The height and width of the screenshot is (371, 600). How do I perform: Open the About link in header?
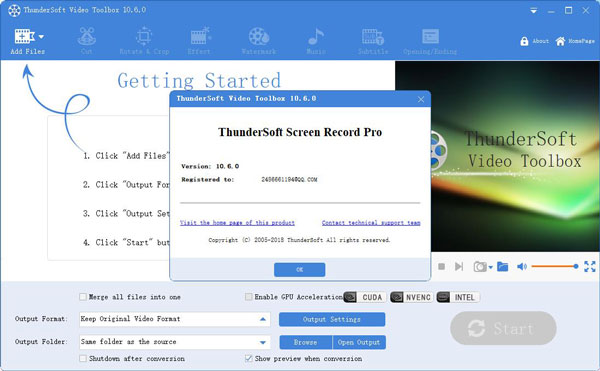pyautogui.click(x=541, y=41)
